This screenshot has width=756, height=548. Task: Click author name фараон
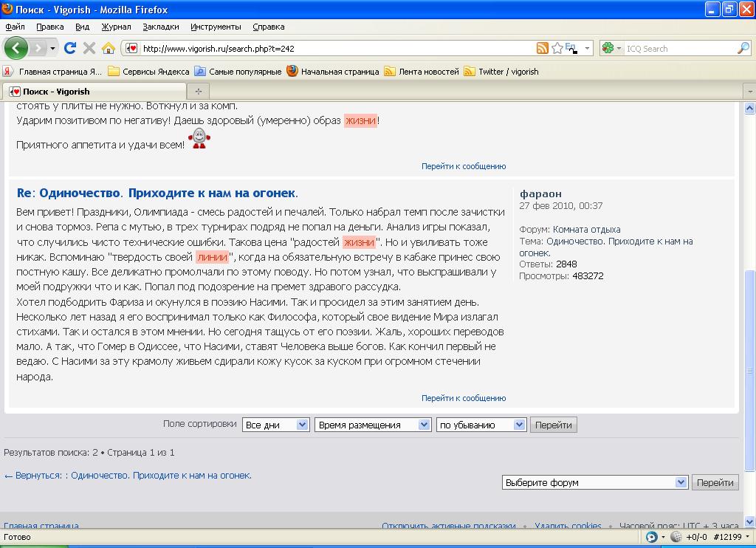tap(540, 193)
